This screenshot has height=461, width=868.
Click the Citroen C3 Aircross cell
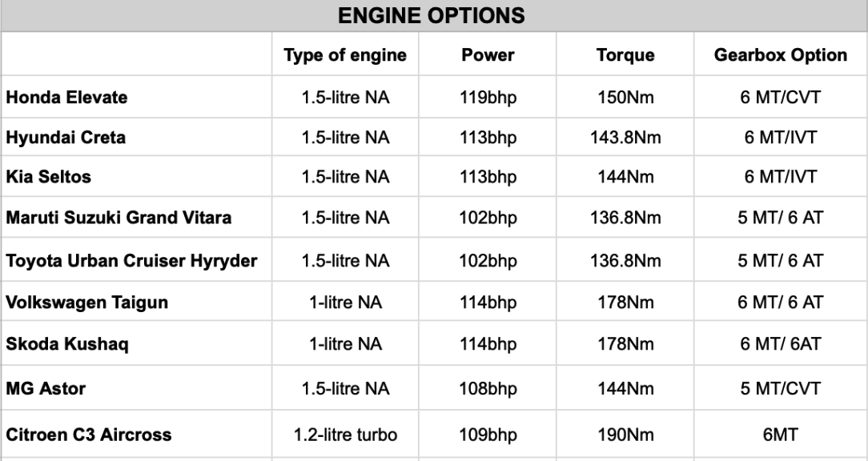click(88, 435)
